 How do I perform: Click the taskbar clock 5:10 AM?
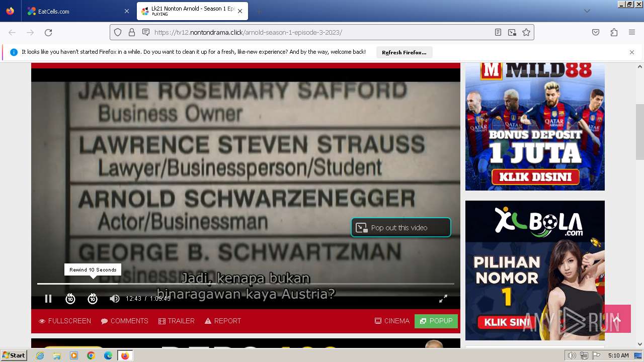pyautogui.click(x=618, y=355)
